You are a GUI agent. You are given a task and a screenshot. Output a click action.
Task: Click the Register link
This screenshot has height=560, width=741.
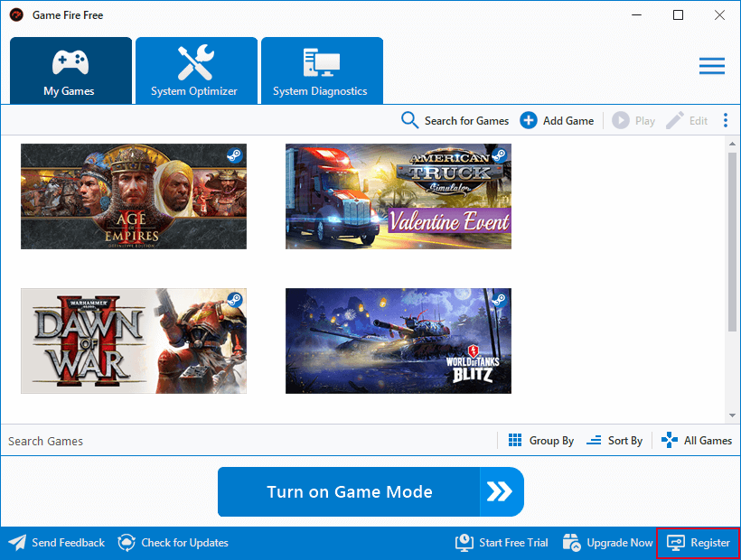coord(698,543)
